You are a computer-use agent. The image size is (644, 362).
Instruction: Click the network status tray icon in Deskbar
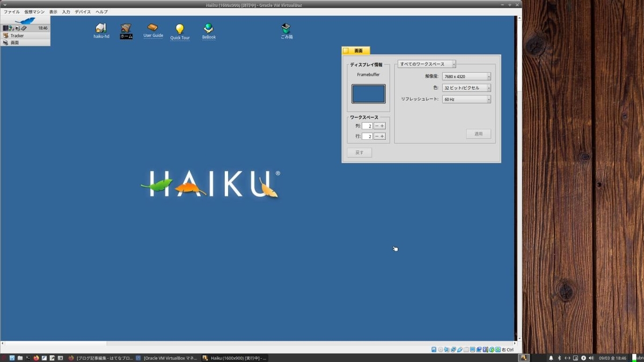pos(11,28)
